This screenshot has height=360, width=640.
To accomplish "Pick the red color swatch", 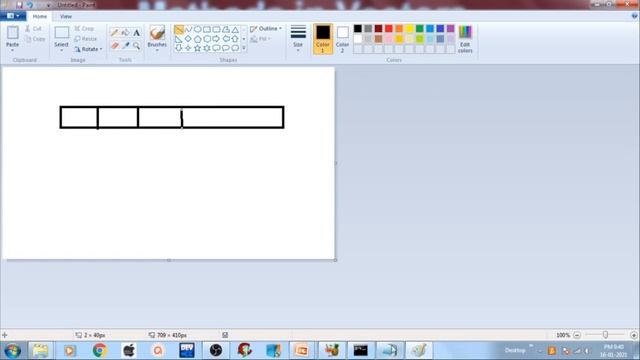I will [x=389, y=29].
